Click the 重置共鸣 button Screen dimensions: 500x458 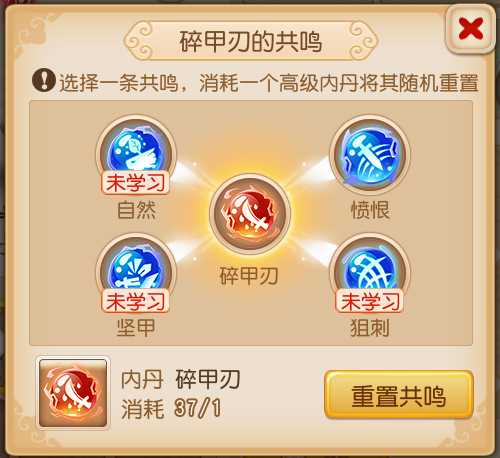(x=399, y=395)
